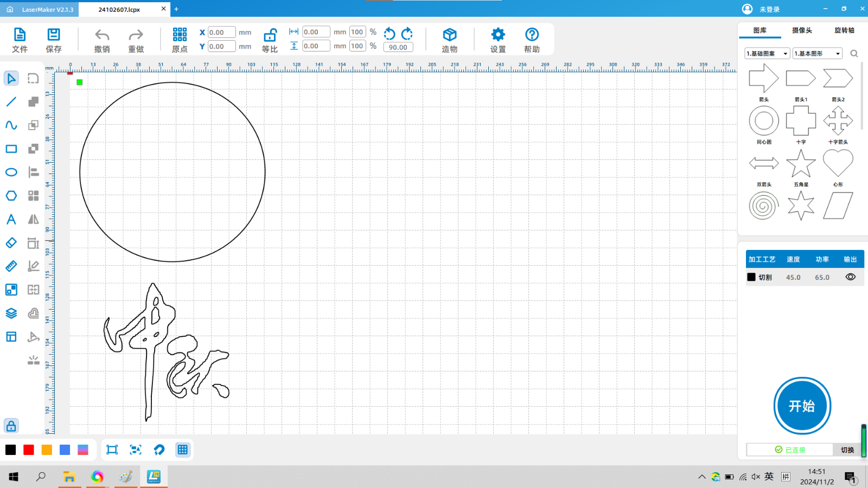The width and height of the screenshot is (868, 488).
Task: Click the 切换 switch button
Action: tap(847, 450)
